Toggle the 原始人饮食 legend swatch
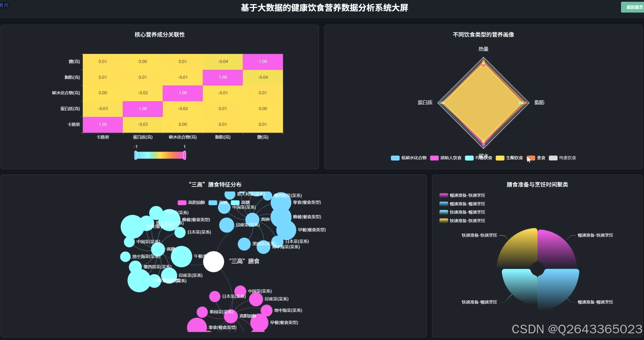 pyautogui.click(x=434, y=158)
